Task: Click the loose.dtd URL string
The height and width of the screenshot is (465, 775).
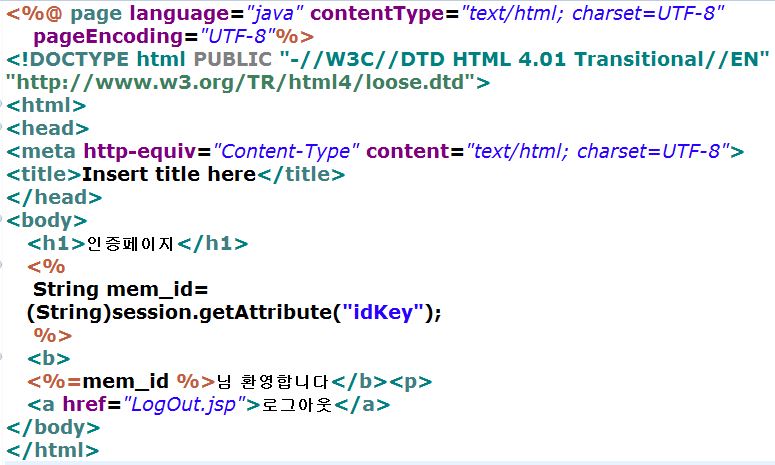Action: coord(241,82)
